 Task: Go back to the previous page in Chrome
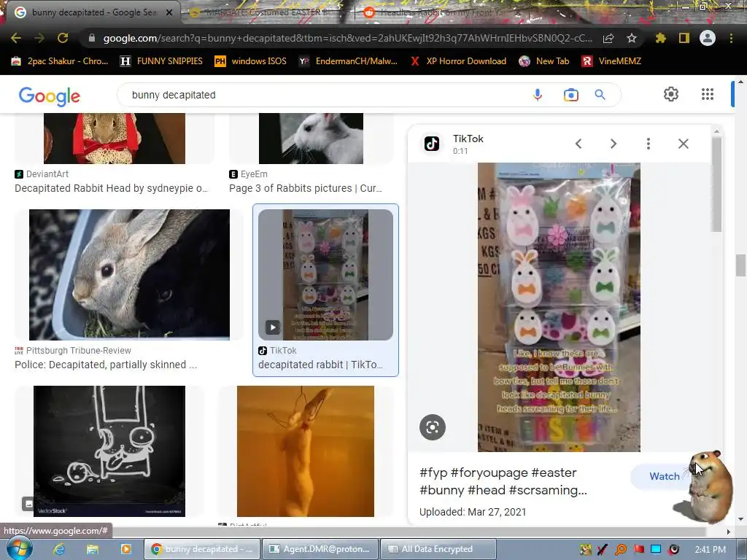click(x=16, y=38)
